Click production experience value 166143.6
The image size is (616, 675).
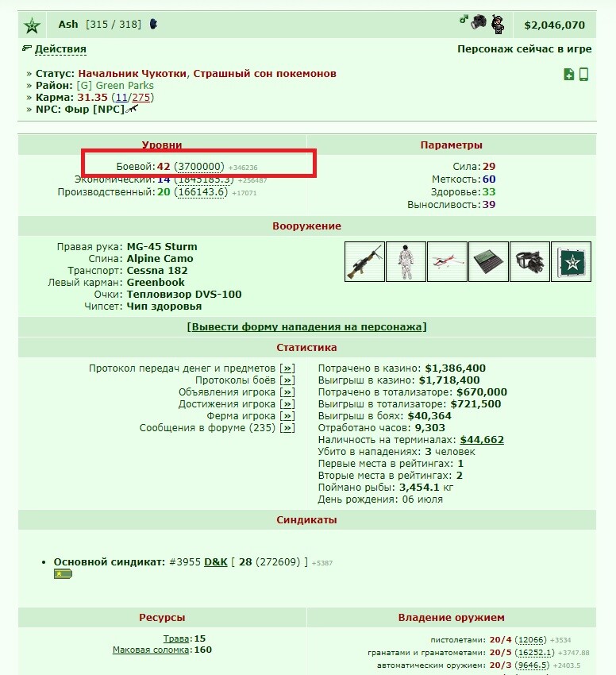(x=201, y=192)
